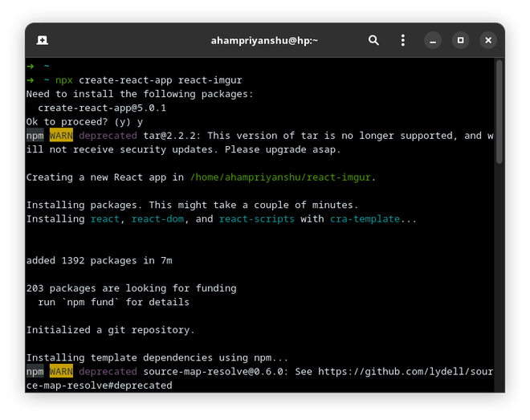Close the terminal window

coord(488,40)
